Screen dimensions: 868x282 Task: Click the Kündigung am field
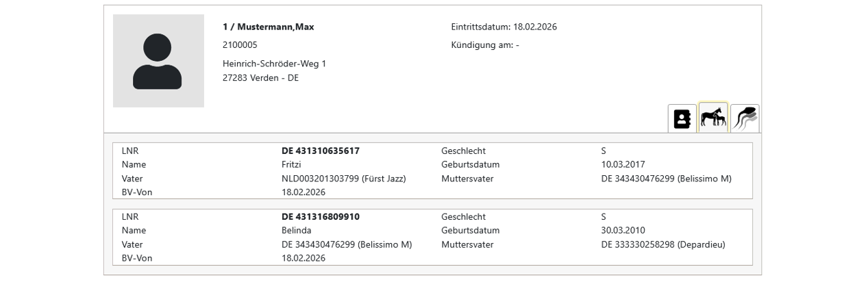tap(485, 45)
